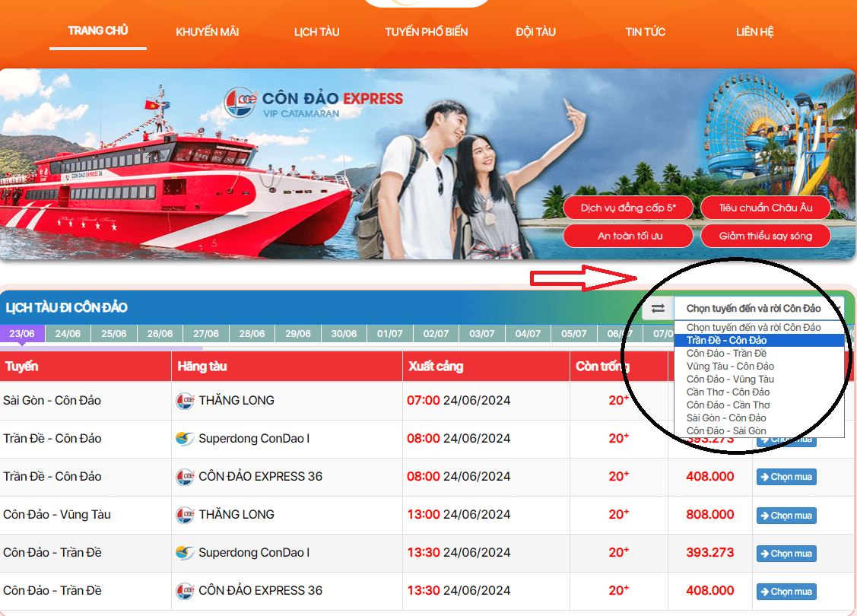The height and width of the screenshot is (616, 857).
Task: Select the 27/06 date tab
Action: click(x=205, y=333)
